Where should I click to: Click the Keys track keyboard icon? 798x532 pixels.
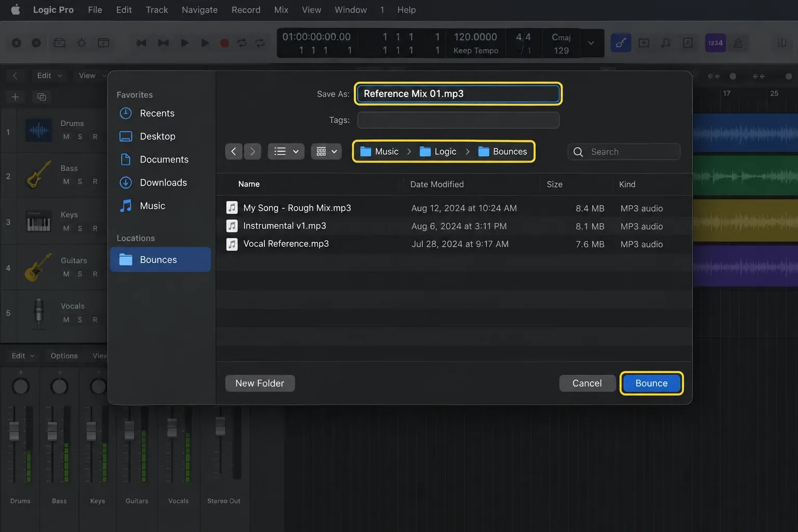coord(38,222)
